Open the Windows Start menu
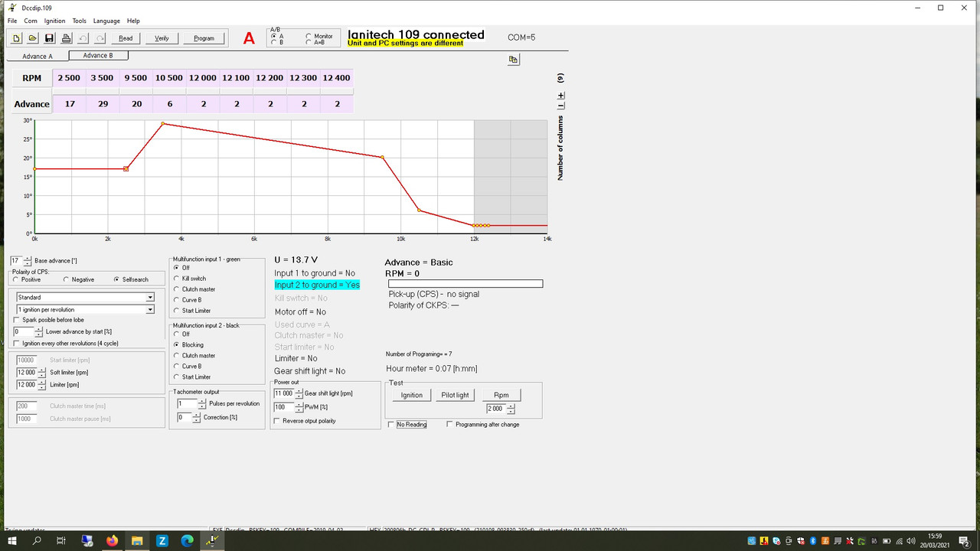Screen dimensions: 980x551 (12, 540)
